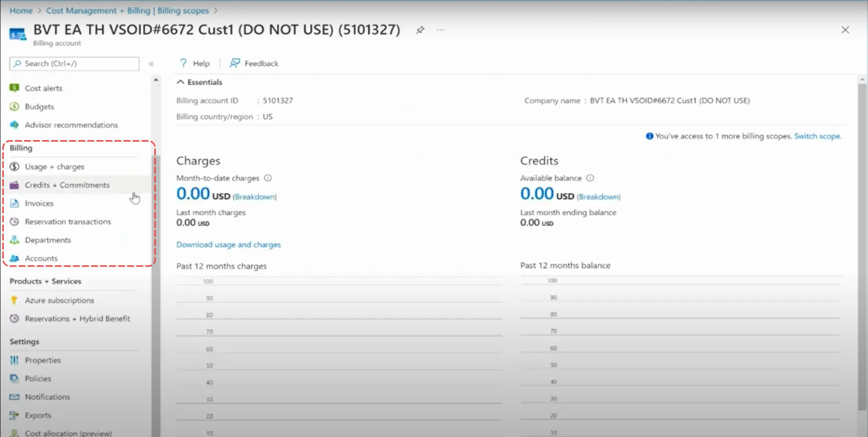
Task: Click the Invoices document icon
Action: click(14, 203)
